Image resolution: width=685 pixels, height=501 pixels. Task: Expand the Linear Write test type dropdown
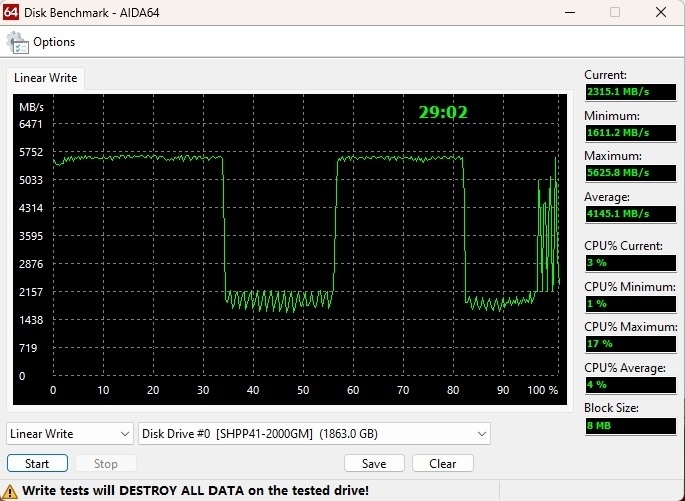pos(70,434)
